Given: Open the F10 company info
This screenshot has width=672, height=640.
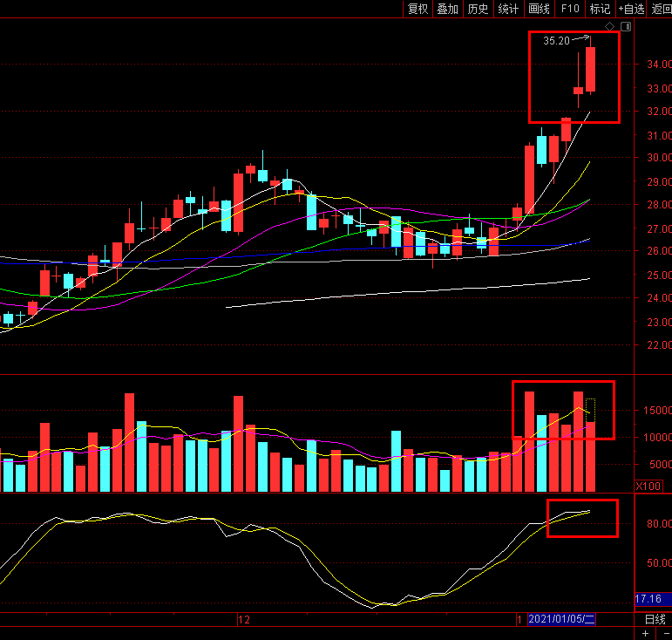Looking at the screenshot, I should coord(570,9).
